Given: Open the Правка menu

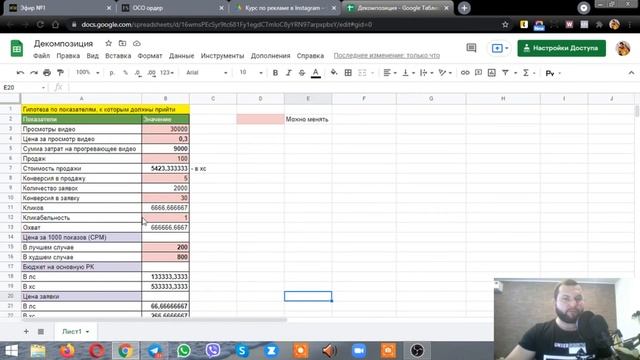Looking at the screenshot, I should coord(68,56).
